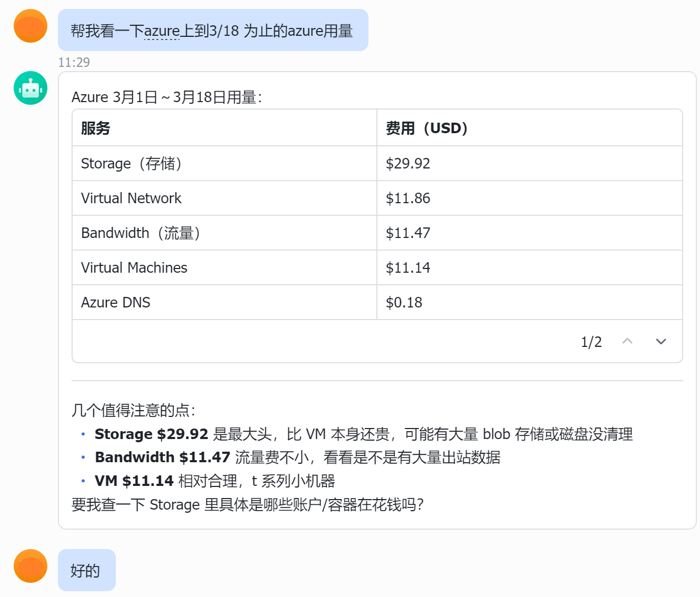Click the orange avatar next to 好的 message
This screenshot has width=700, height=597.
click(x=31, y=566)
